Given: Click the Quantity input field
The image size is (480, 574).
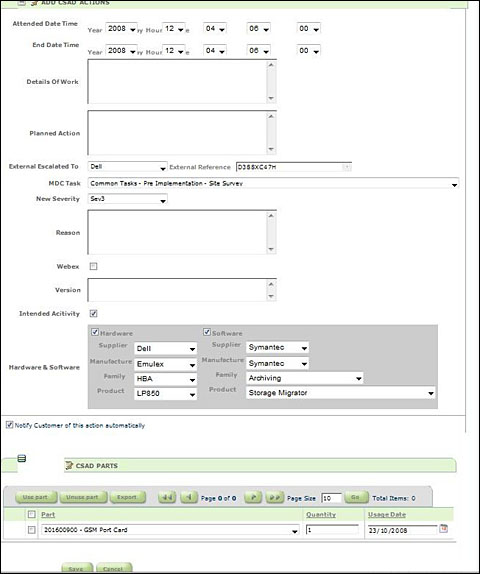Looking at the screenshot, I should pos(332,530).
